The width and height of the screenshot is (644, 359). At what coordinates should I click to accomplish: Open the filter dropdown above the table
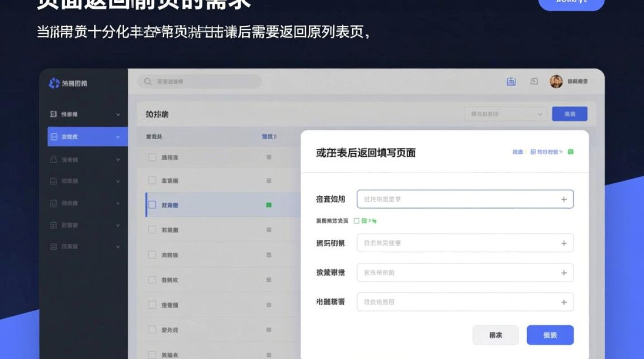(x=506, y=113)
